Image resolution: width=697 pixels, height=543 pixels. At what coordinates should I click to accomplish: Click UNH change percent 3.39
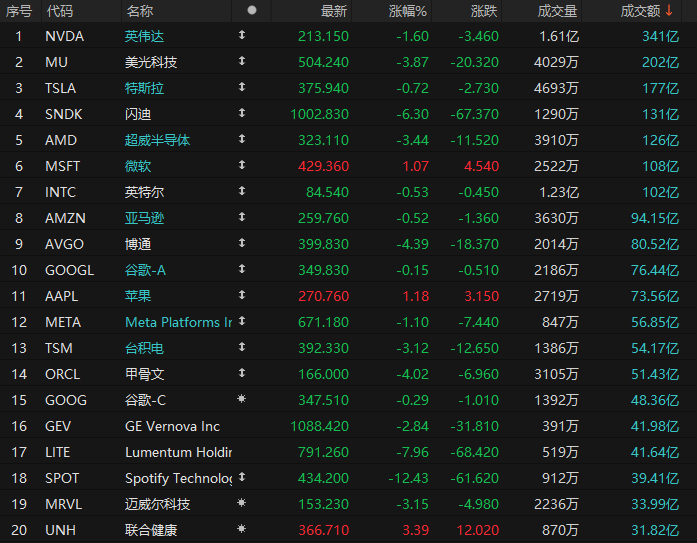416,530
